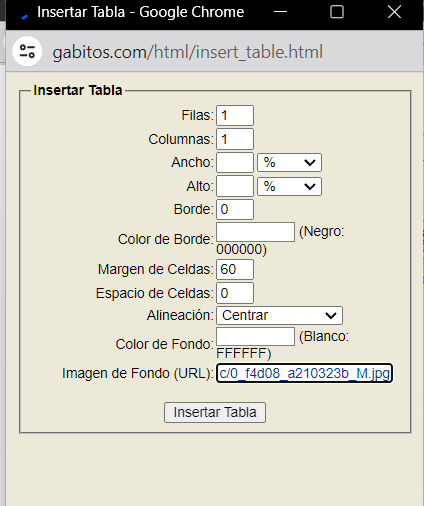Click the site information icon in address bar
Image resolution: width=424 pixels, height=506 pixels.
click(27, 51)
